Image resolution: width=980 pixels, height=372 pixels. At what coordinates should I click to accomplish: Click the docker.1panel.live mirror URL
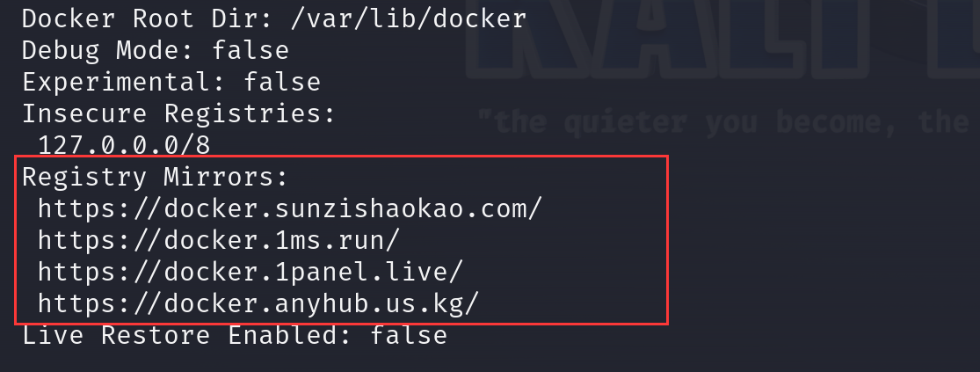(x=250, y=272)
